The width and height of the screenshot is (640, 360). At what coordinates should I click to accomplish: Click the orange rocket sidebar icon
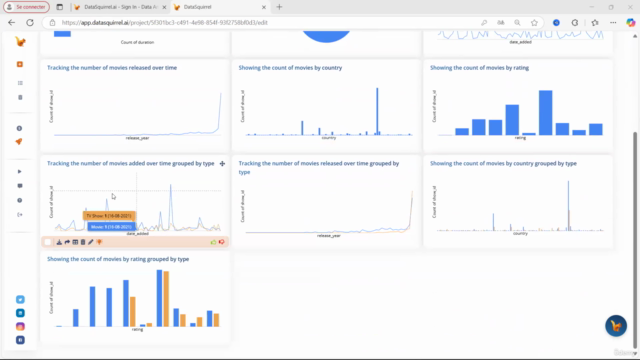19,142
